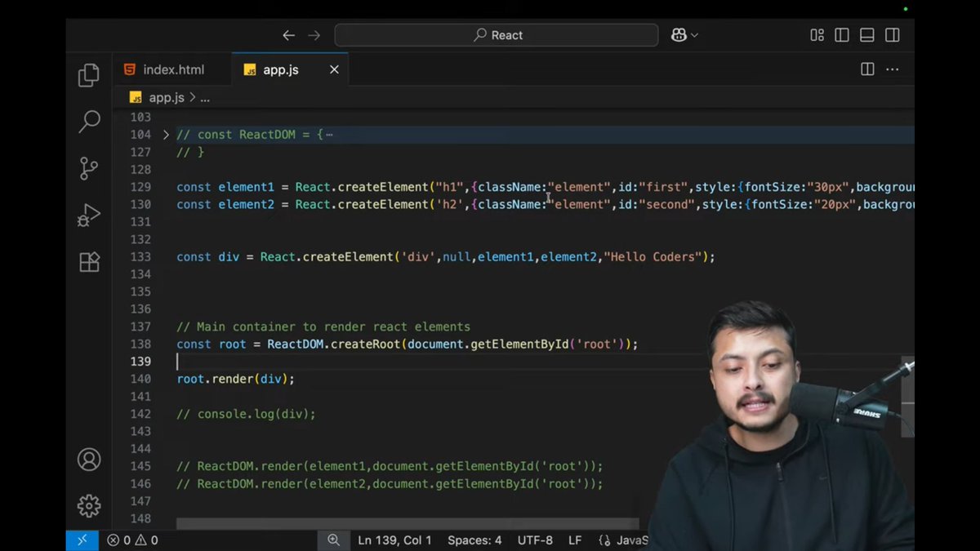Toggle the Secondary Sidebar visibility
The width and height of the screenshot is (980, 551).
(891, 35)
